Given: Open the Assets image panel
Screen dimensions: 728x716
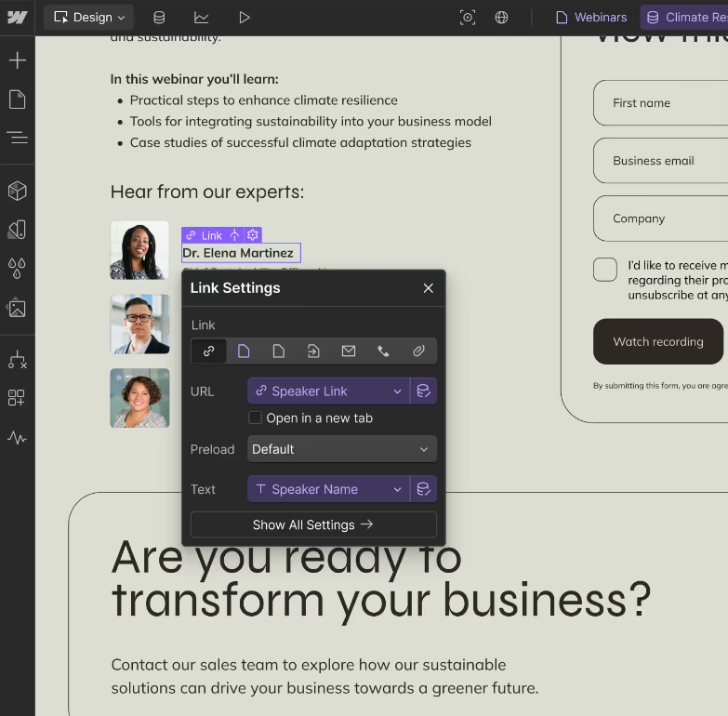Looking at the screenshot, I should [17, 308].
